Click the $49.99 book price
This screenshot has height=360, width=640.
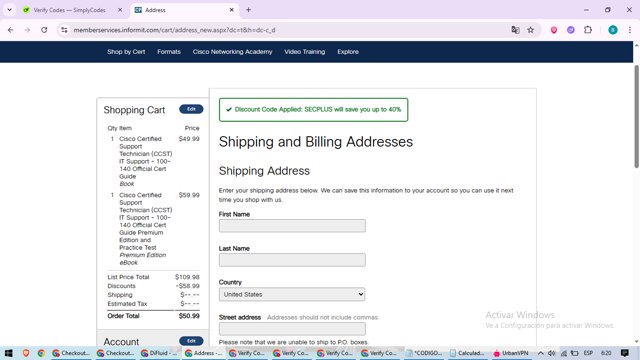pos(189,139)
